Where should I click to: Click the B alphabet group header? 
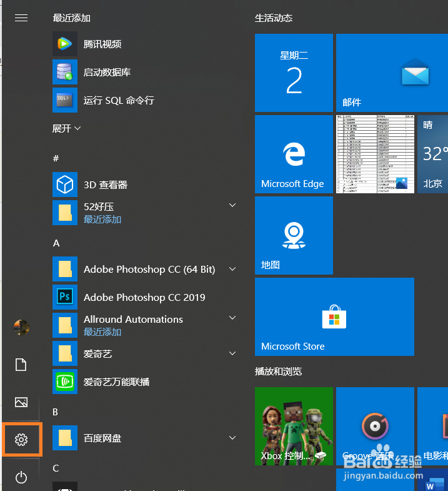(56, 412)
